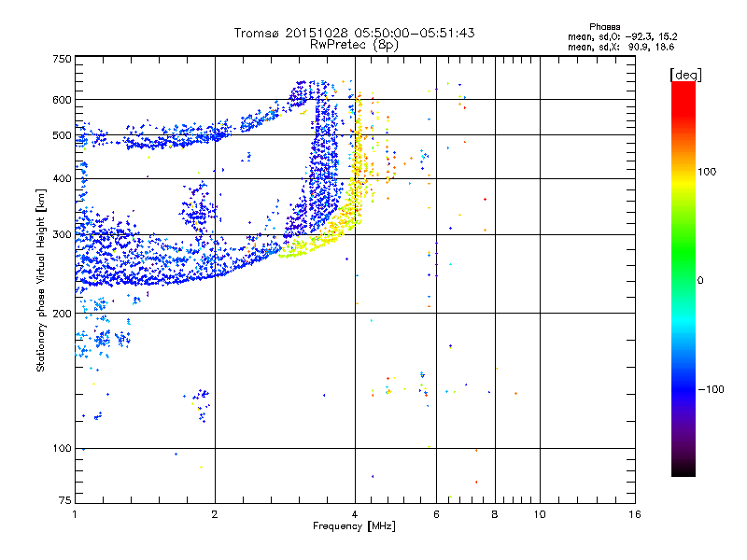Click the y-axis tick label '100'
This screenshot has height=560, width=747.
[x=62, y=448]
